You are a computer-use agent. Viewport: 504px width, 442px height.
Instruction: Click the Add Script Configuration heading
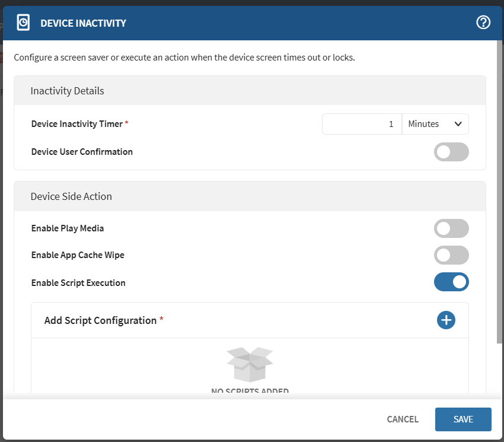click(100, 320)
